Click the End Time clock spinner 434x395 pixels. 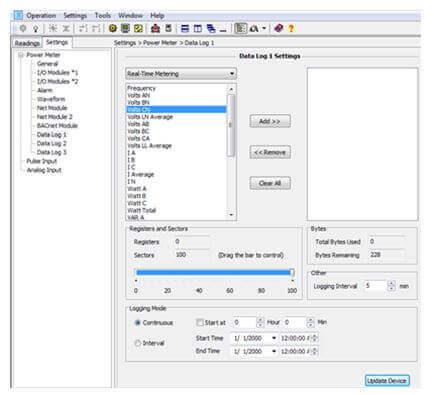315,351
